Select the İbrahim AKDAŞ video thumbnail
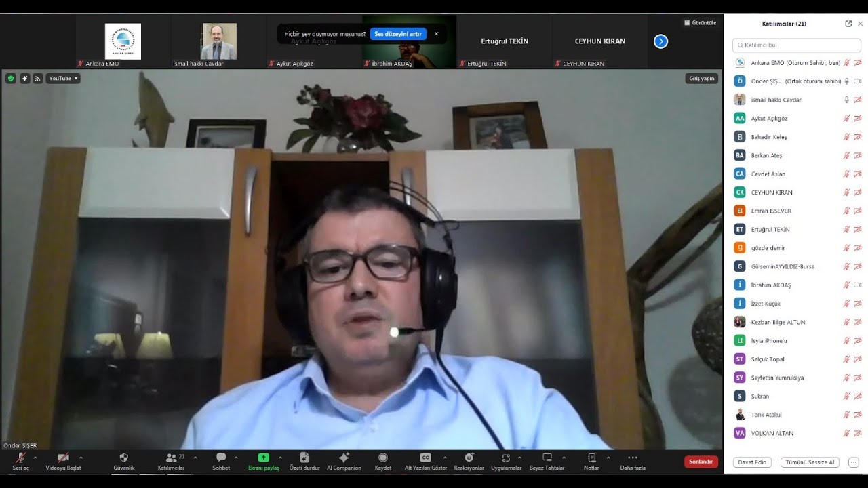 click(x=410, y=41)
